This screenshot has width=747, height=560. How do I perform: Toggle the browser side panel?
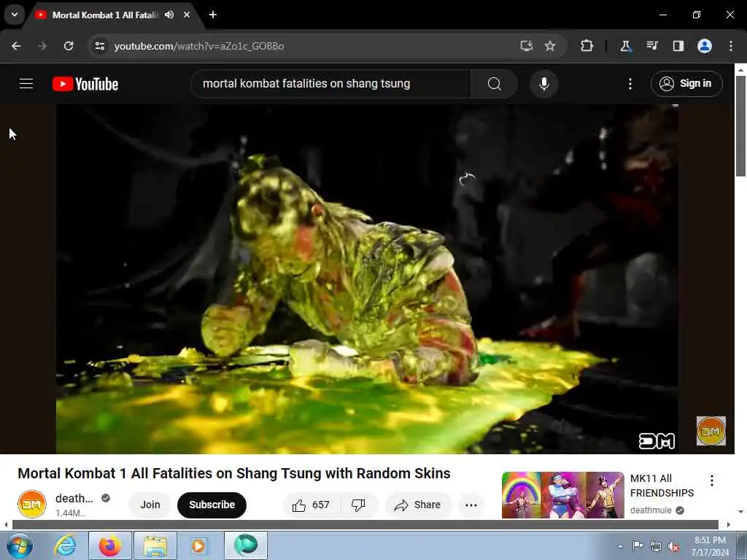point(678,46)
